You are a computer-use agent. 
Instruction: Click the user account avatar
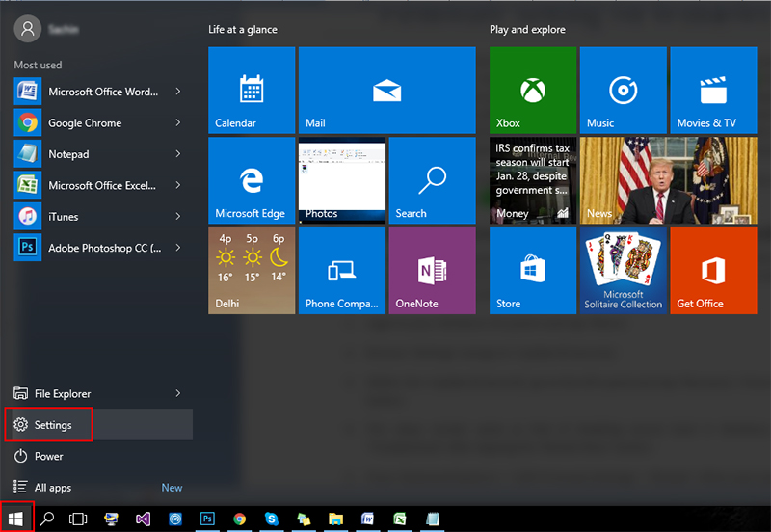click(28, 29)
